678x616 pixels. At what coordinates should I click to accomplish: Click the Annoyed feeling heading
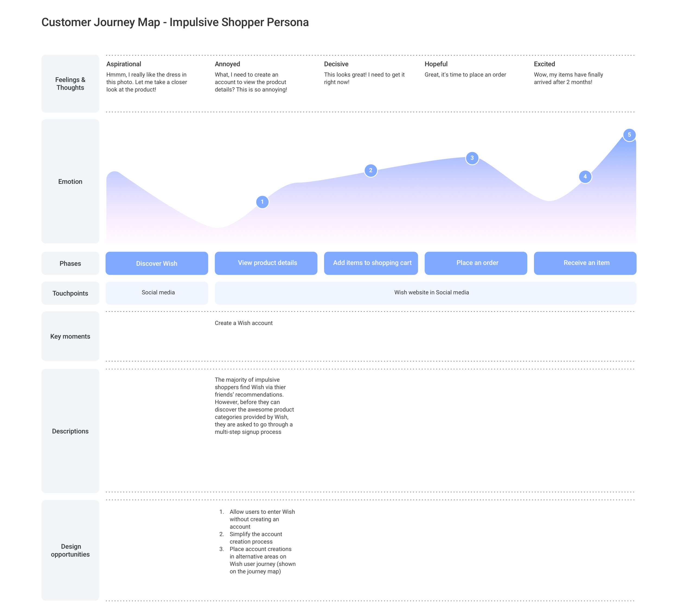227,64
